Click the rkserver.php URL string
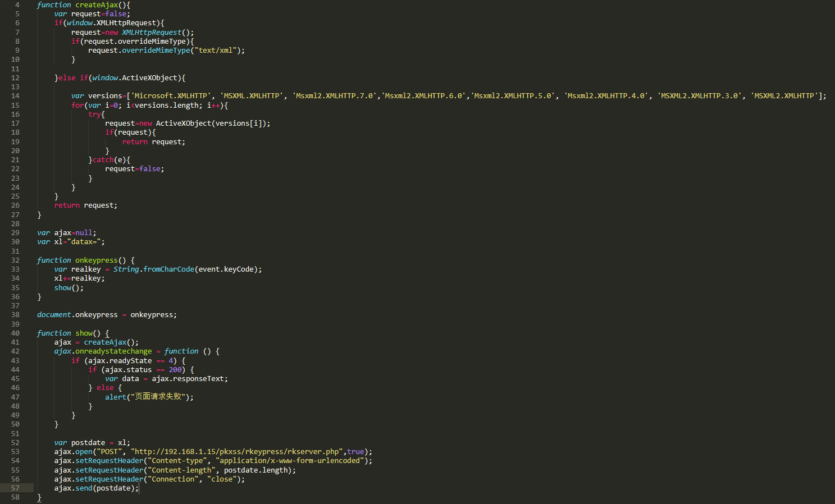Image resolution: width=835 pixels, height=504 pixels. (236, 452)
